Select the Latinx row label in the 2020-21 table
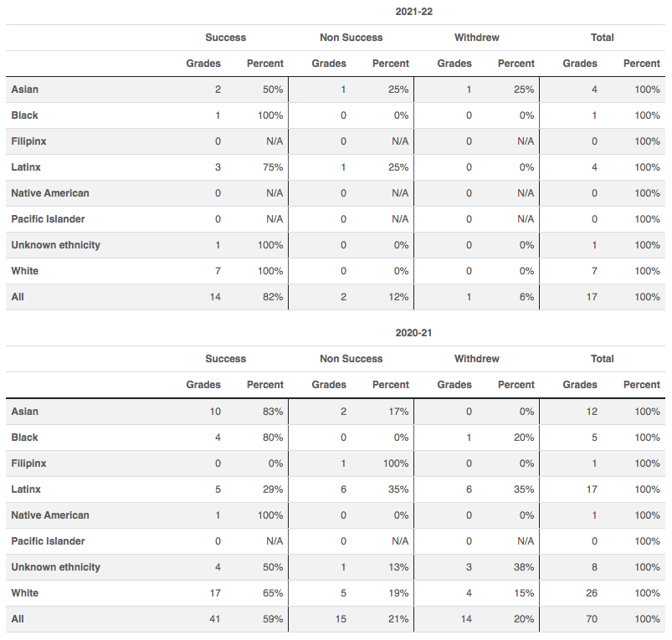This screenshot has width=672, height=640. tap(26, 489)
